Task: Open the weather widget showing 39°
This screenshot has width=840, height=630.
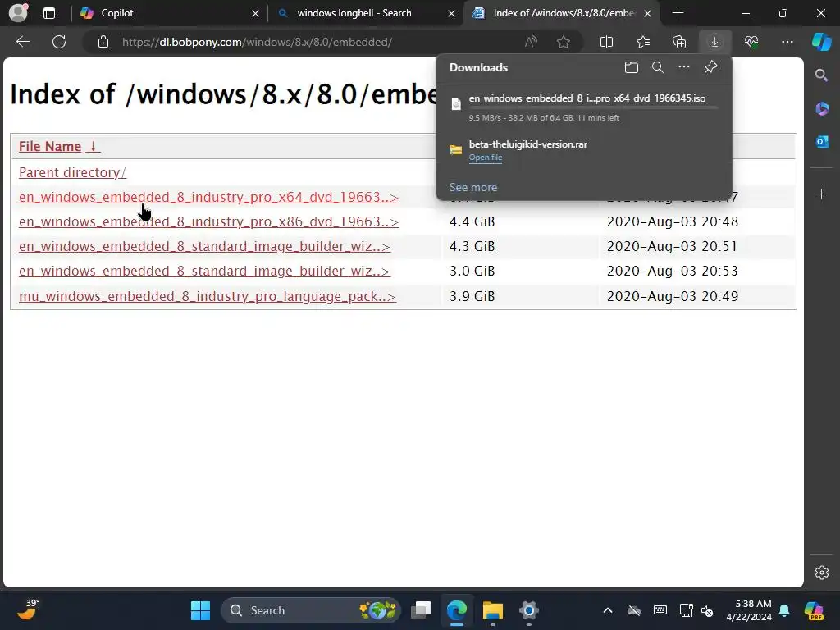Action: pos(28,609)
